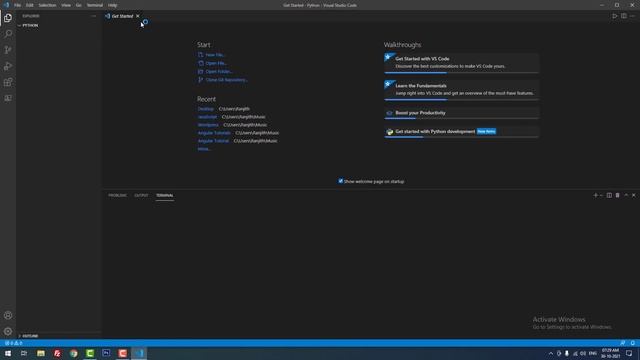The image size is (640, 360).
Task: Open the Terminal menu
Action: pos(95,5)
